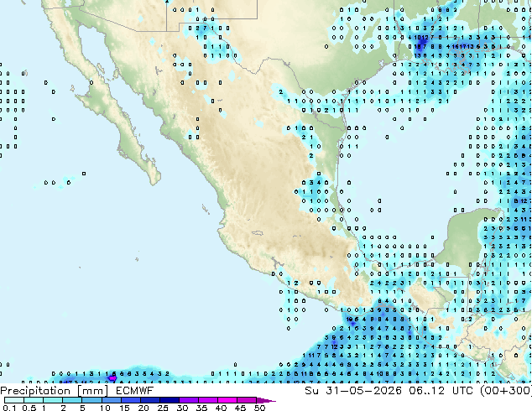Click the 'Su 31-05-2026' date text
Viewport: 532px width, 411px height.
[x=353, y=391]
